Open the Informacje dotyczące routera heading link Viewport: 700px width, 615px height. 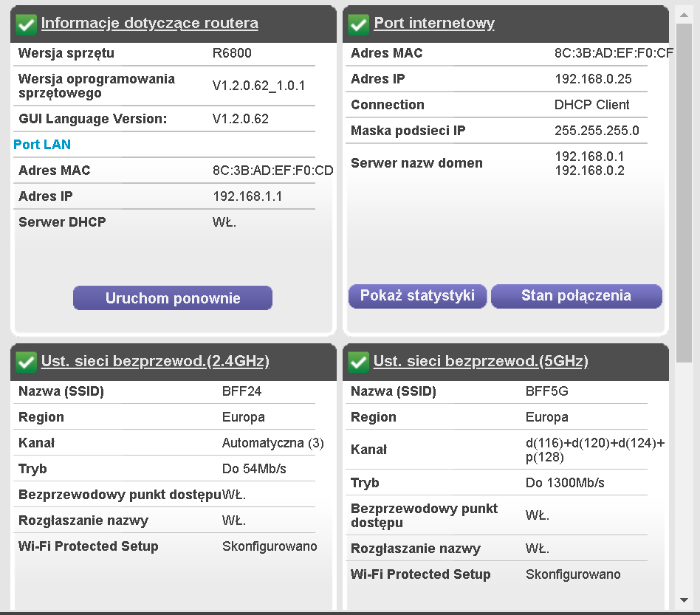(x=149, y=23)
